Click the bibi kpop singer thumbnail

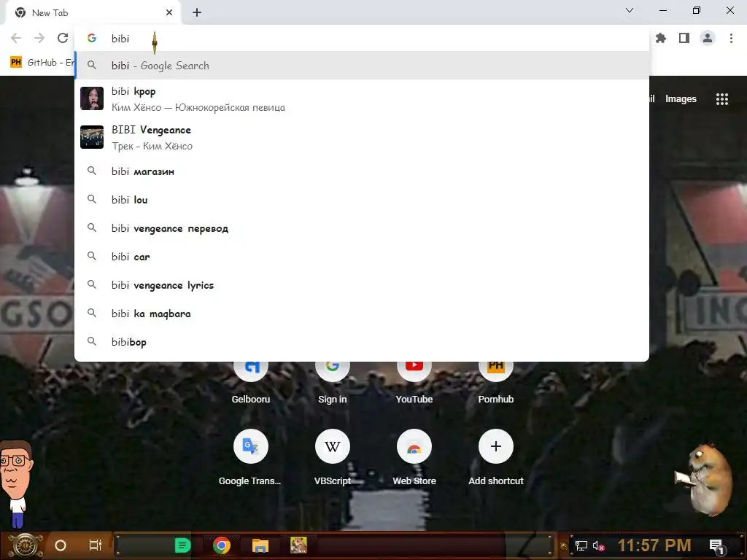[x=92, y=98]
